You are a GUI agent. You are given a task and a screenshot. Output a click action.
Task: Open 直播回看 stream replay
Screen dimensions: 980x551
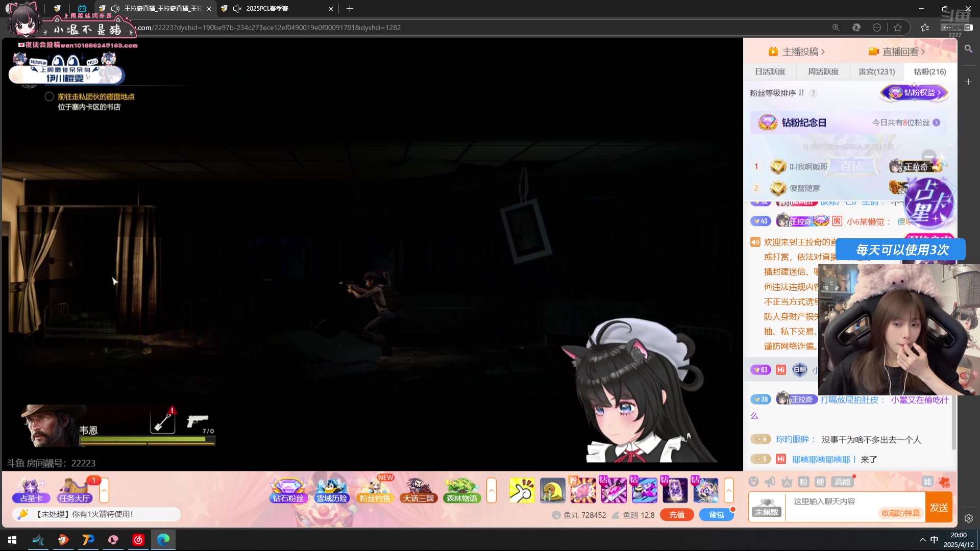(x=896, y=52)
